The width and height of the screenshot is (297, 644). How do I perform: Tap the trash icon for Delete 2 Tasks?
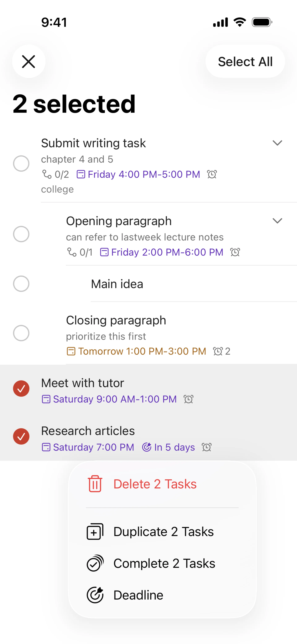click(x=95, y=484)
